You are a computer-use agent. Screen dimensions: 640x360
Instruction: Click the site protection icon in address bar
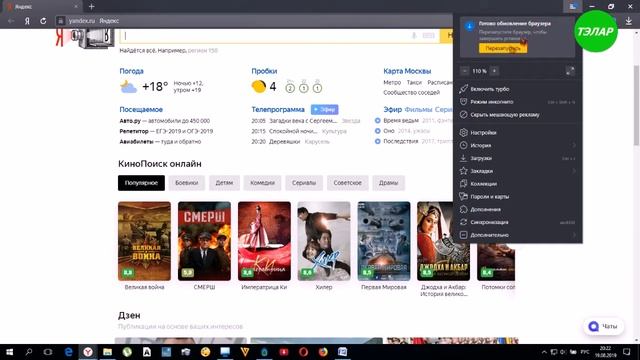pyautogui.click(x=60, y=21)
